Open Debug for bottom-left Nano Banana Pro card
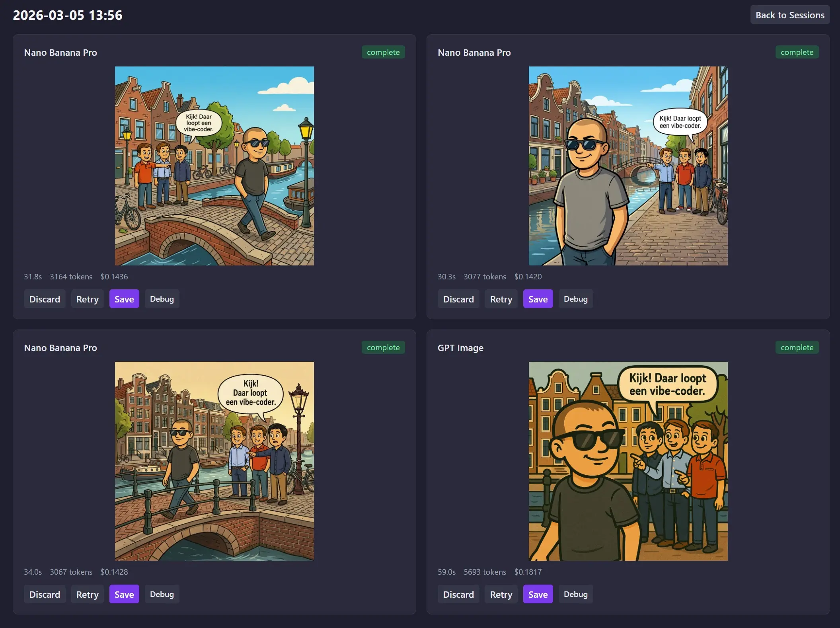Image resolution: width=840 pixels, height=628 pixels. (x=162, y=594)
